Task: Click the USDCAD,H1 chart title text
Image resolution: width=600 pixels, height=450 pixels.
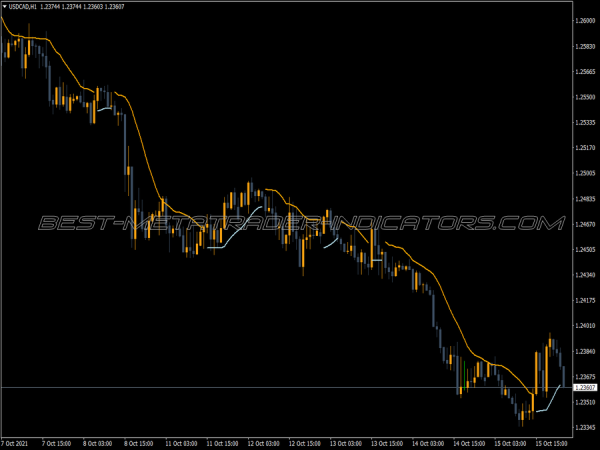Action: click(x=23, y=7)
